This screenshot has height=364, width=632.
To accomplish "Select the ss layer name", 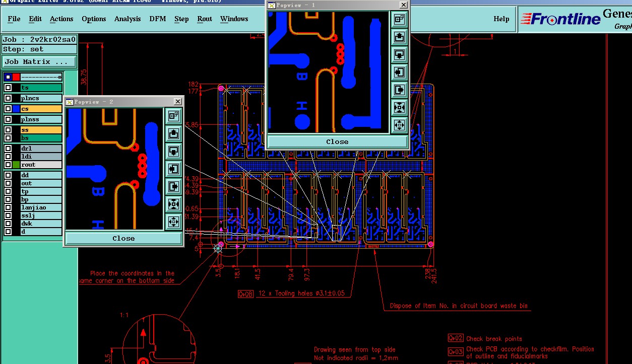I will (x=41, y=130).
